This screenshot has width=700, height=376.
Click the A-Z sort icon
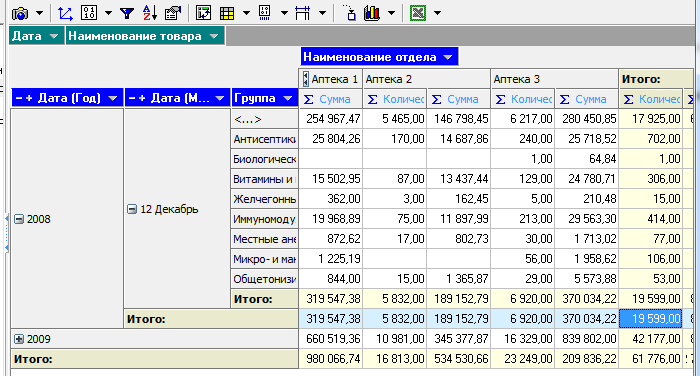[150, 13]
